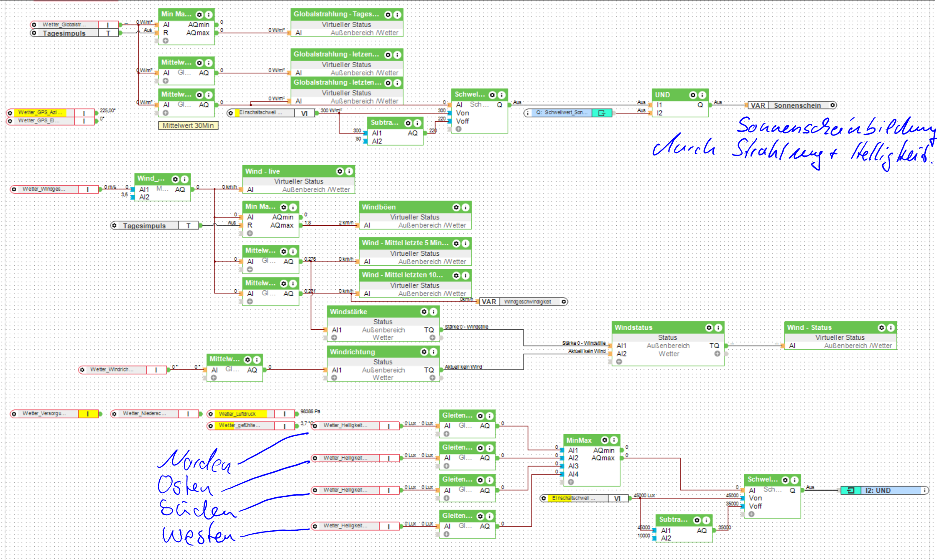This screenshot has width=937, height=560.
Task: Click gear icon on Wetter_Luftdruck input
Action: point(211,414)
